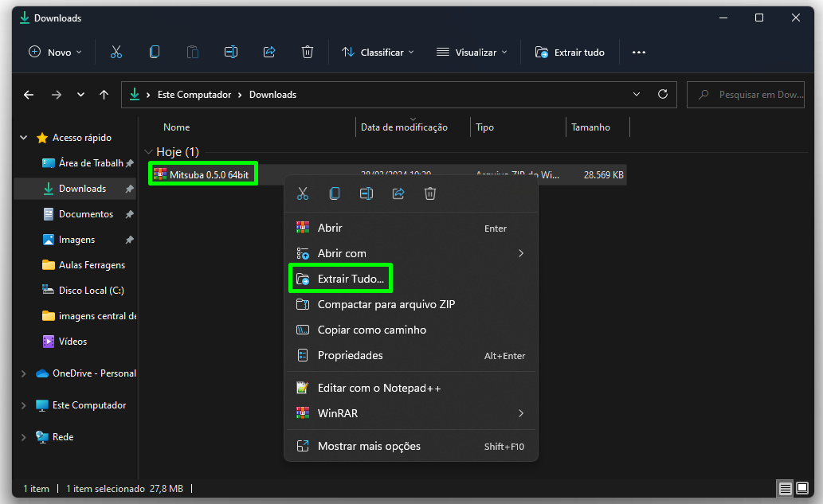Open the Abrir com submenu
Image resolution: width=823 pixels, height=504 pixels.
[x=411, y=253]
